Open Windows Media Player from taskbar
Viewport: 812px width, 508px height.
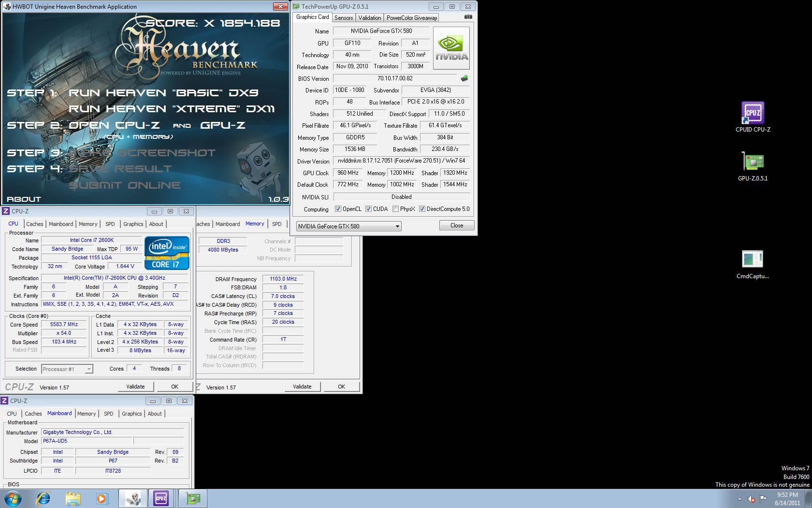tap(102, 498)
